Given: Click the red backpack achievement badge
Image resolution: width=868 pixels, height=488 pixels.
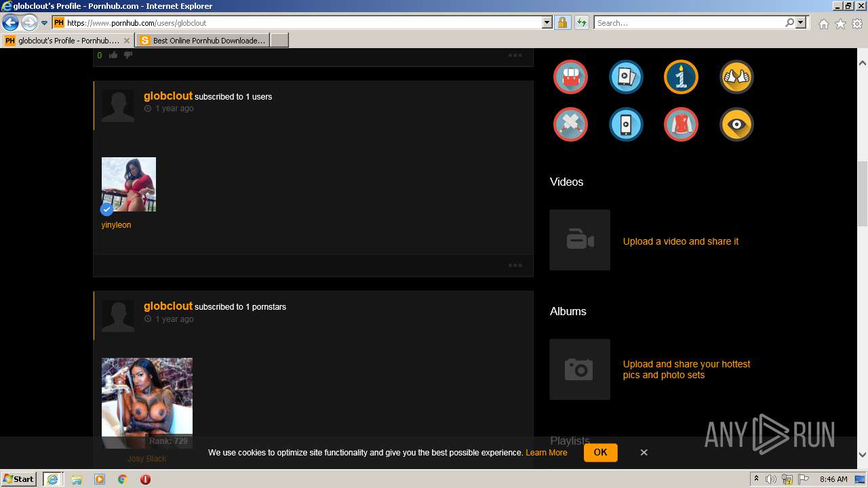Looking at the screenshot, I should coord(570,77).
